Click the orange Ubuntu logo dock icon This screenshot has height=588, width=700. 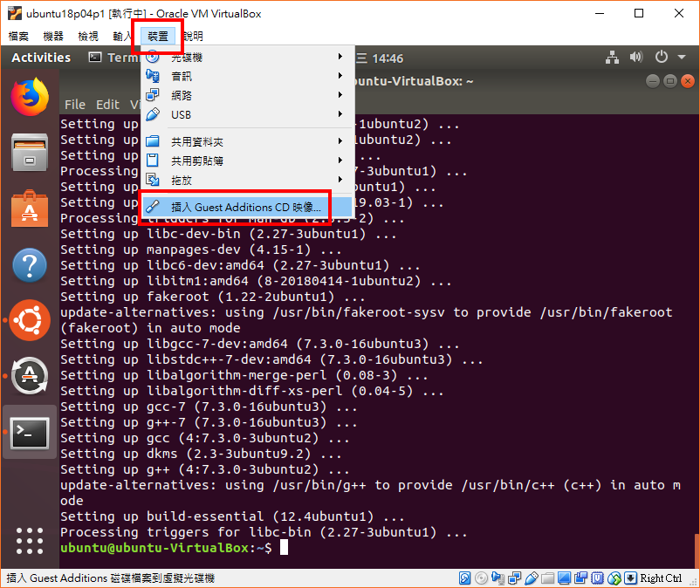pyautogui.click(x=30, y=320)
